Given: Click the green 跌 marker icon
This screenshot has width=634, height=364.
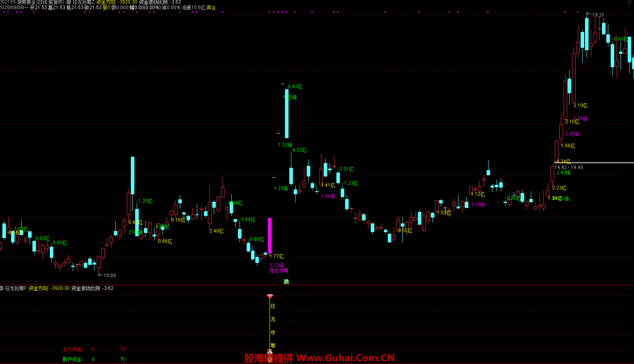Looking at the screenshot, I should coord(287,281).
